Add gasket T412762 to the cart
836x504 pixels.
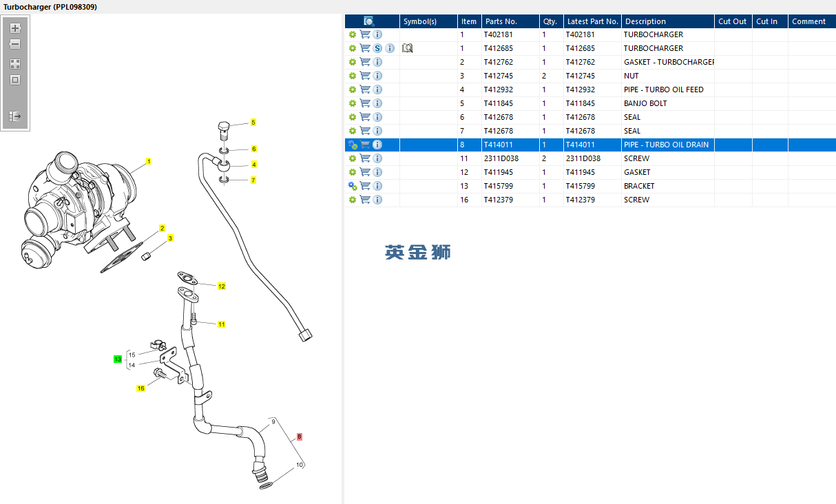pyautogui.click(x=365, y=62)
